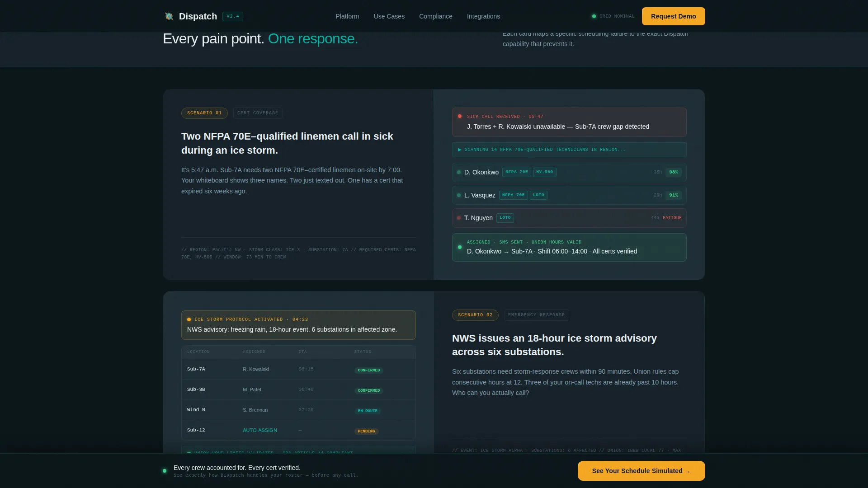Screen dimensions: 868x488
Task: Click the M. Patel assigned cell
Action: tap(252, 389)
